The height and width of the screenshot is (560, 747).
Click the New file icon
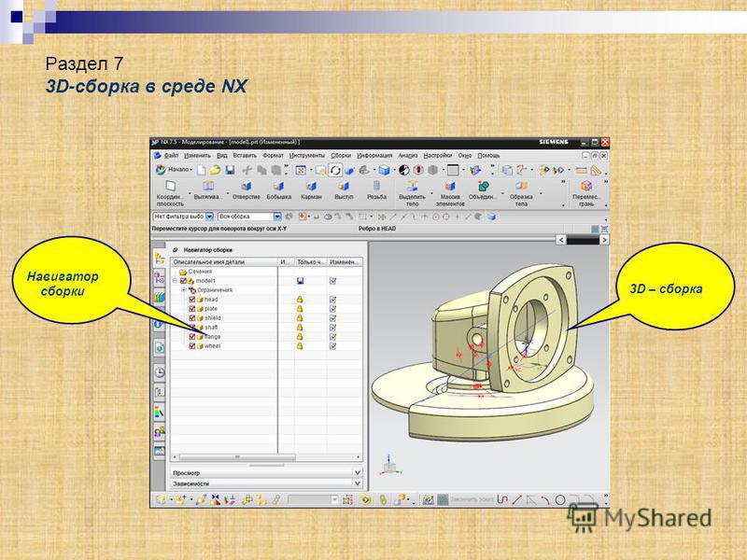(202, 170)
